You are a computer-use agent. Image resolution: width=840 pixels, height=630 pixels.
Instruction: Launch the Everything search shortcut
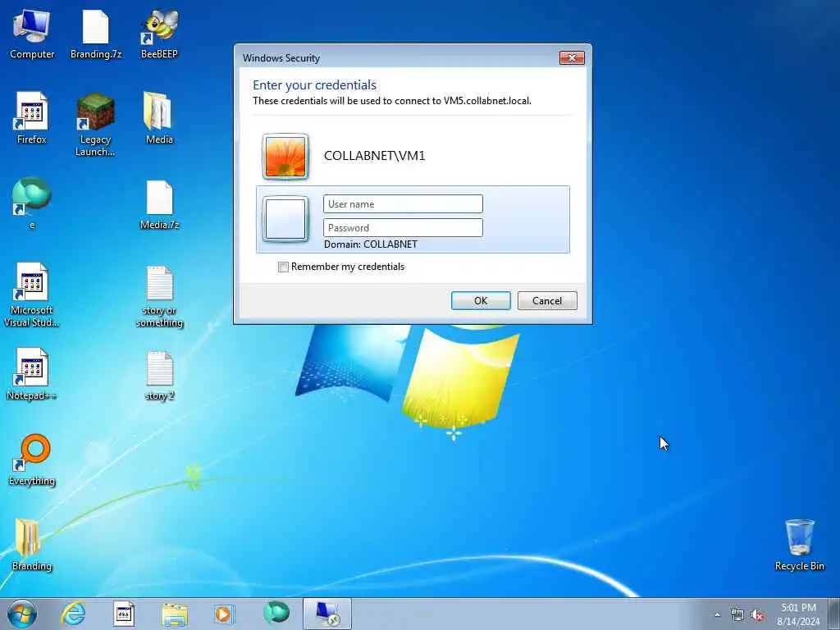coord(32,459)
